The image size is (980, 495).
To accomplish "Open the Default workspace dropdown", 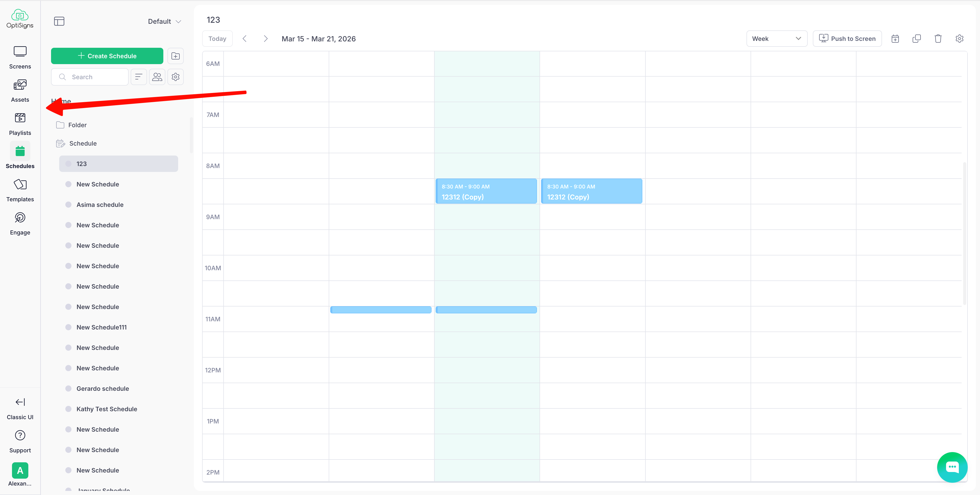I will point(164,21).
